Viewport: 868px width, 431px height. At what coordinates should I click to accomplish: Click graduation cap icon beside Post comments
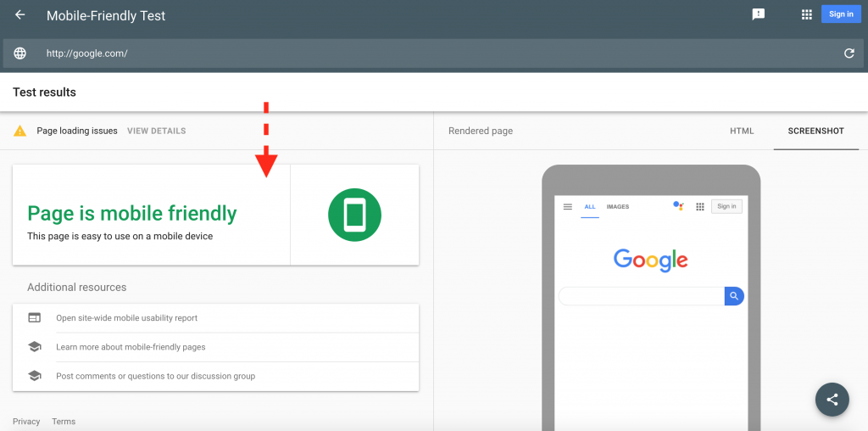34,376
